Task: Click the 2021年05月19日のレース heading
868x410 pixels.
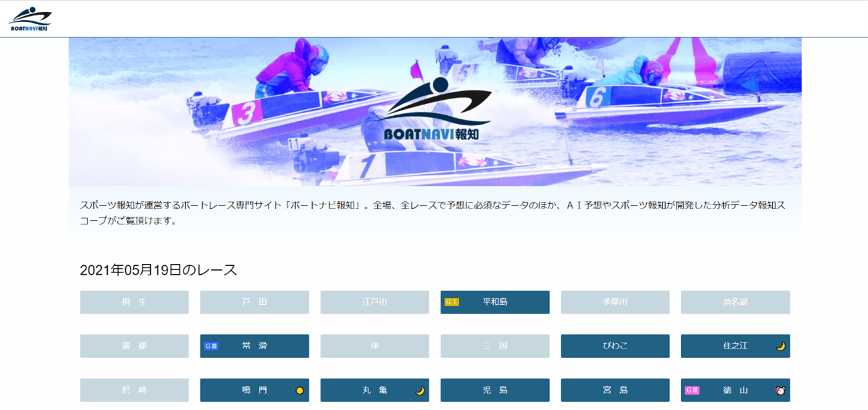Action: (x=158, y=270)
